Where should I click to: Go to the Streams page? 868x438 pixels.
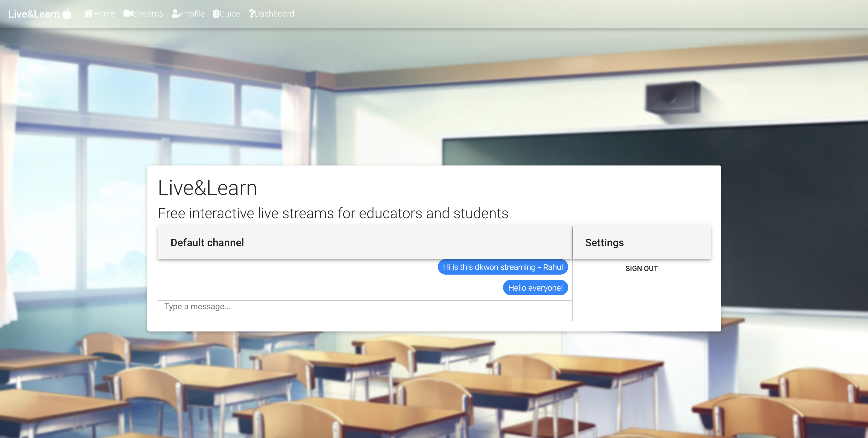[148, 14]
